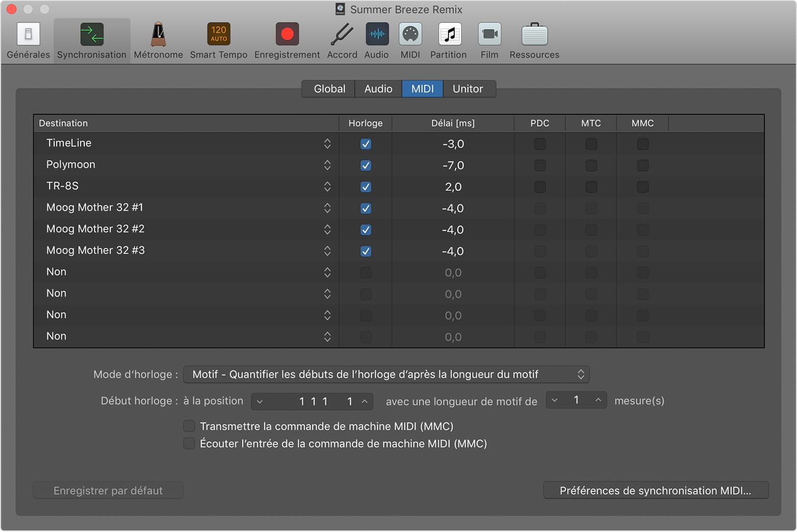Increase the longueur de motif value
The width and height of the screenshot is (797, 532).
point(598,400)
